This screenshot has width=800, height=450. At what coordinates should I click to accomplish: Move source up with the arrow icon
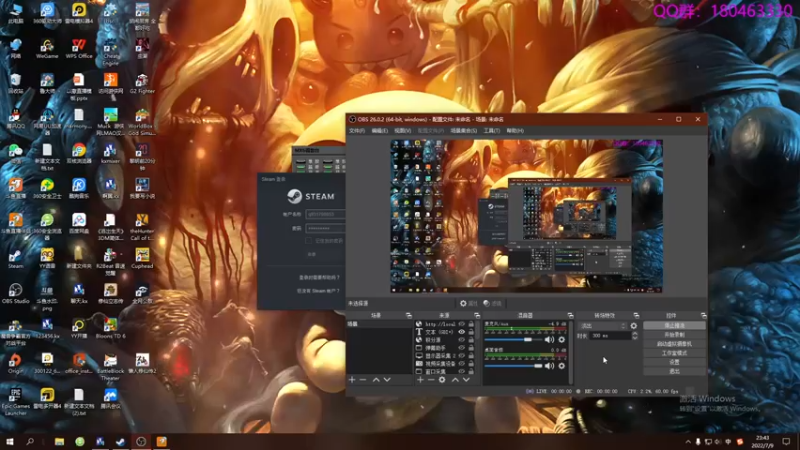click(x=455, y=380)
